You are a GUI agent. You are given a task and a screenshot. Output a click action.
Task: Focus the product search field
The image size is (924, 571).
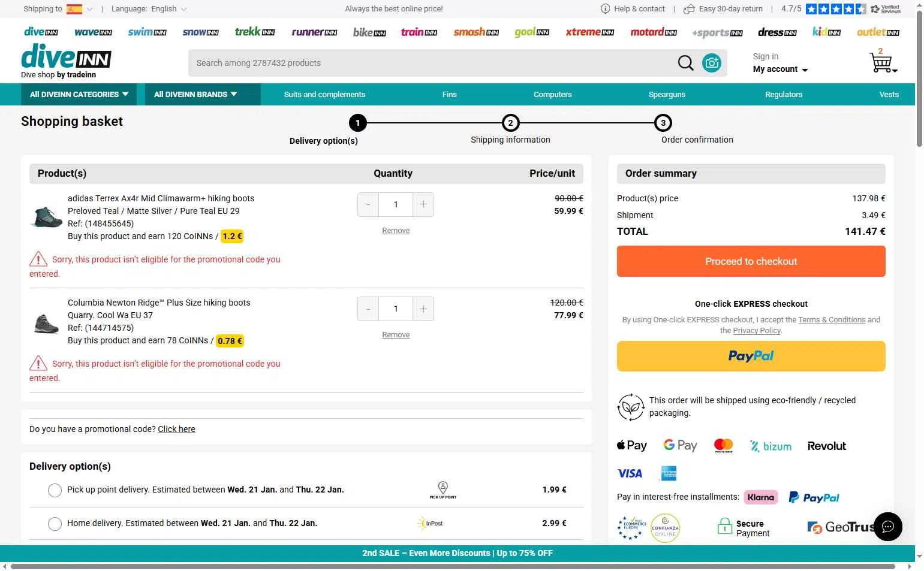pos(432,63)
